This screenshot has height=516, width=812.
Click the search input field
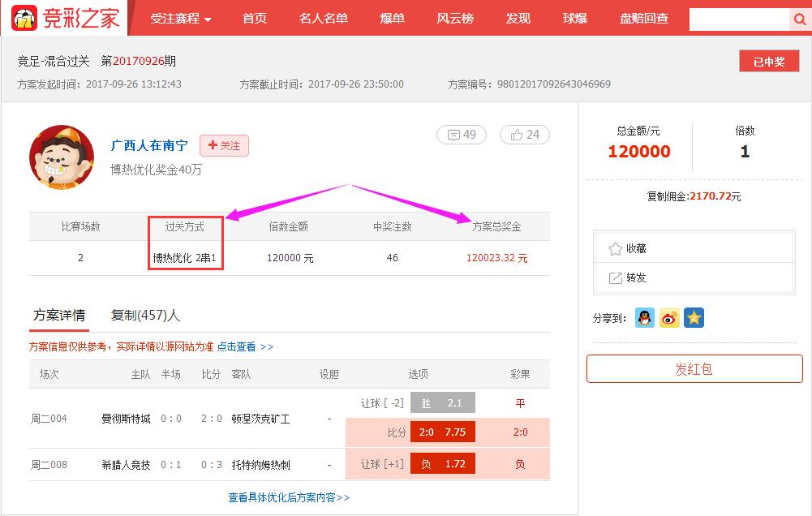pyautogui.click(x=738, y=18)
